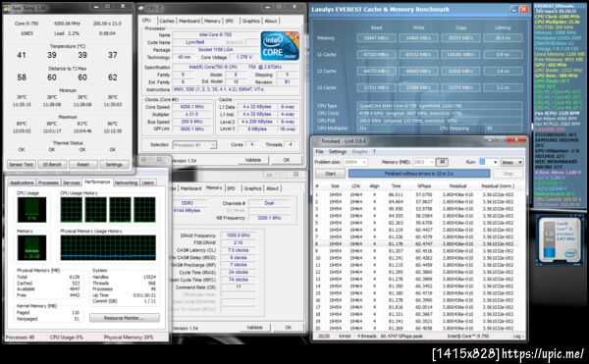Click XS Bench button in Real Temp
Viewport: 589px width, 364px height.
click(x=52, y=165)
